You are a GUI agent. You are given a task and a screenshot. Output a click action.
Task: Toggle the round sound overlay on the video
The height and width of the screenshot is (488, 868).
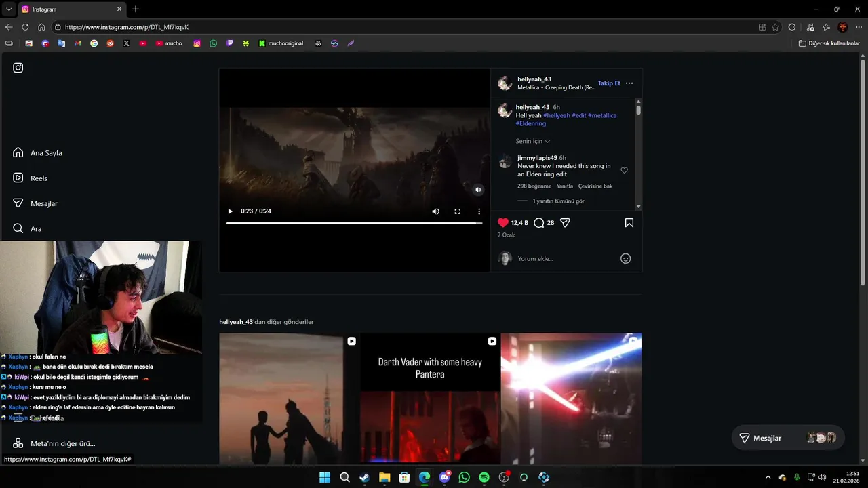(478, 190)
